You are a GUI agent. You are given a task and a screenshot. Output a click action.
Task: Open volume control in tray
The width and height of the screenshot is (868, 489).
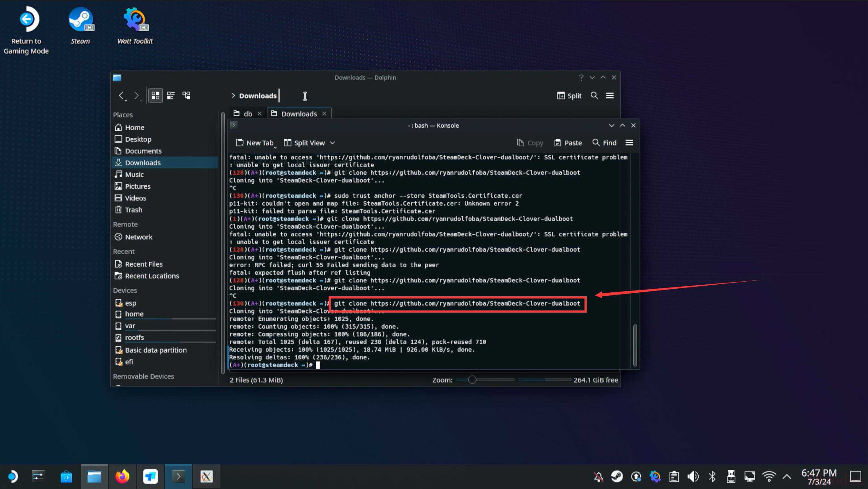click(x=693, y=476)
